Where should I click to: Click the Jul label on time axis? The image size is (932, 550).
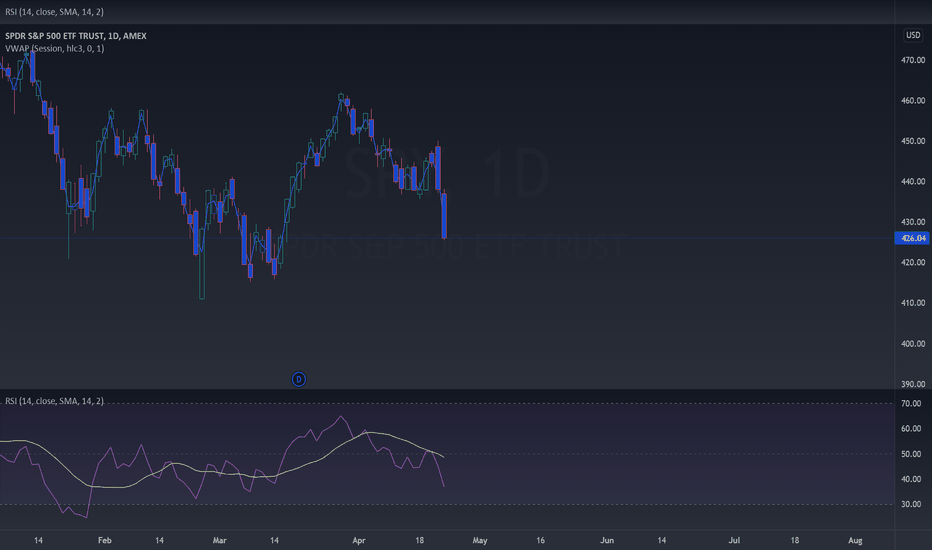click(x=734, y=540)
